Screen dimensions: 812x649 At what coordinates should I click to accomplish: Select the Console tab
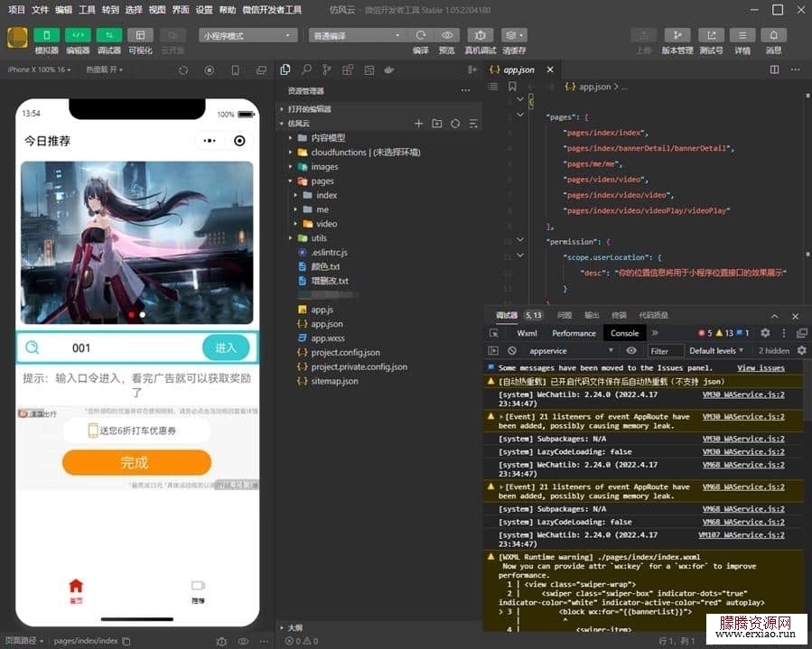coord(624,333)
